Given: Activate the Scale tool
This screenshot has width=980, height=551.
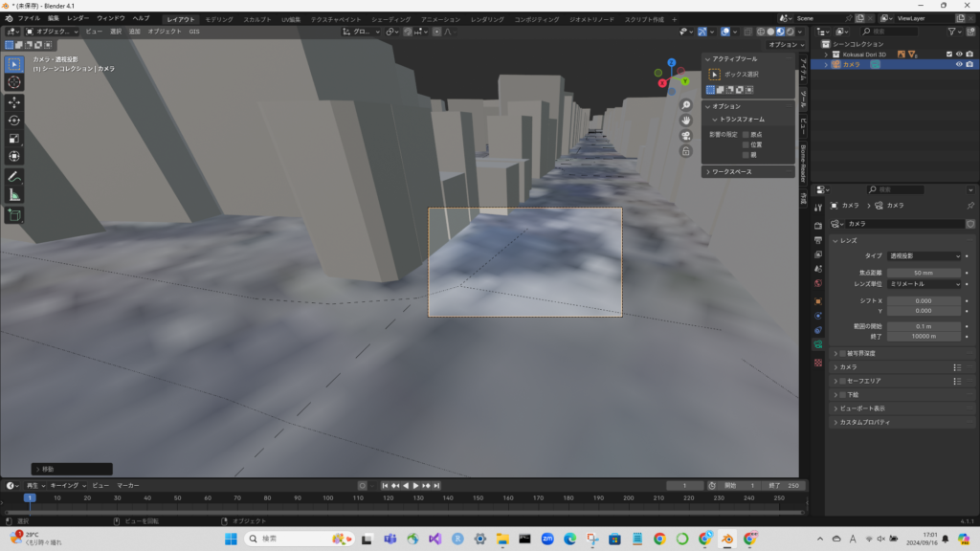Looking at the screenshot, I should [14, 138].
